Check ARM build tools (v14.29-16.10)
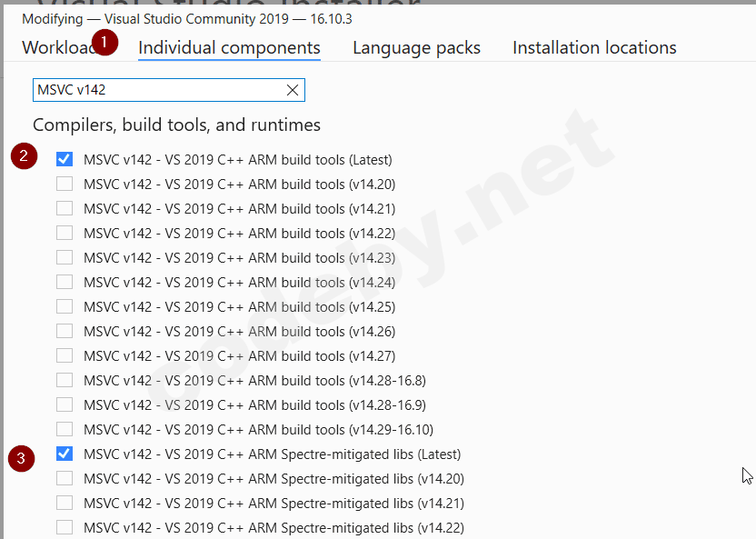756x539 pixels. (x=65, y=429)
